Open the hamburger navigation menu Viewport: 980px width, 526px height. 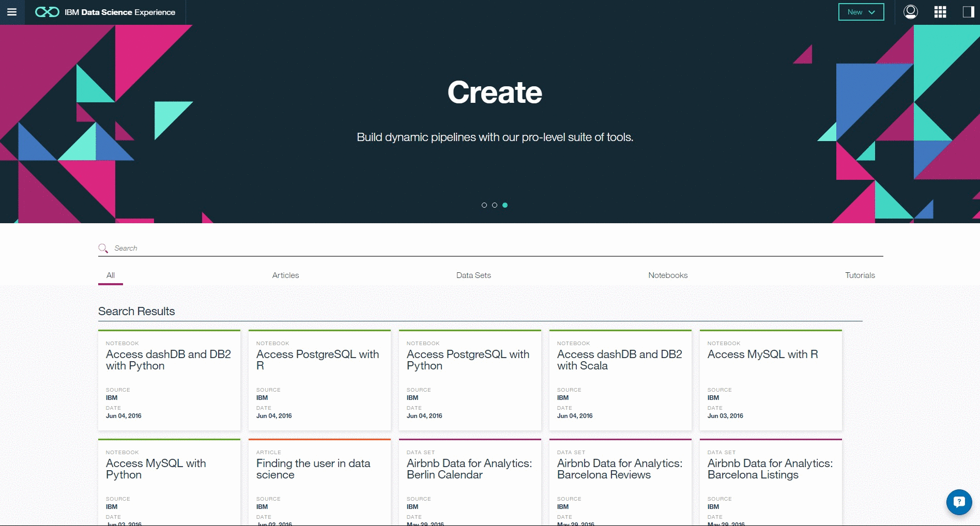click(x=12, y=12)
